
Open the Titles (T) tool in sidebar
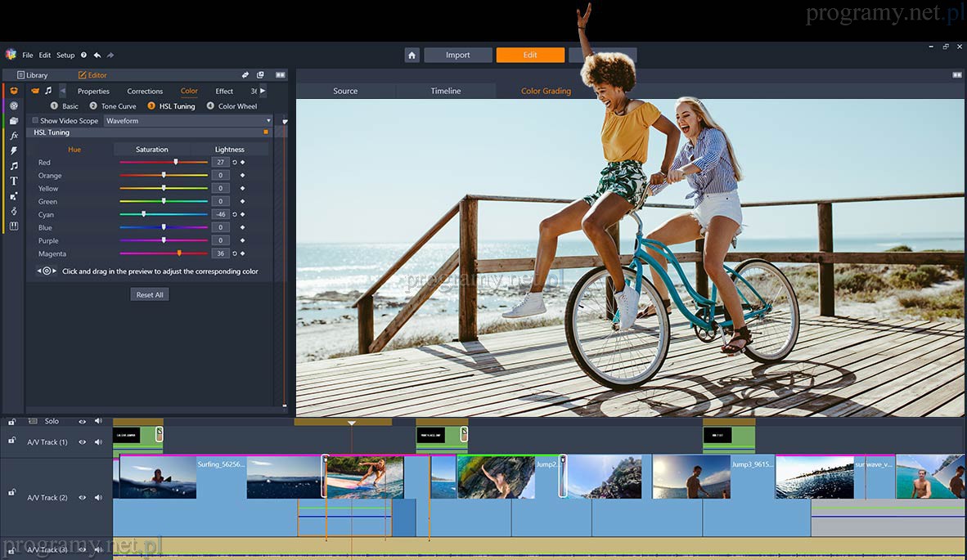click(13, 181)
